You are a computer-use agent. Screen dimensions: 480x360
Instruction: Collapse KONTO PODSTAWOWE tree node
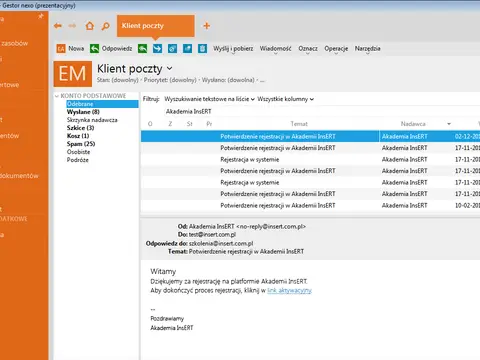57,96
